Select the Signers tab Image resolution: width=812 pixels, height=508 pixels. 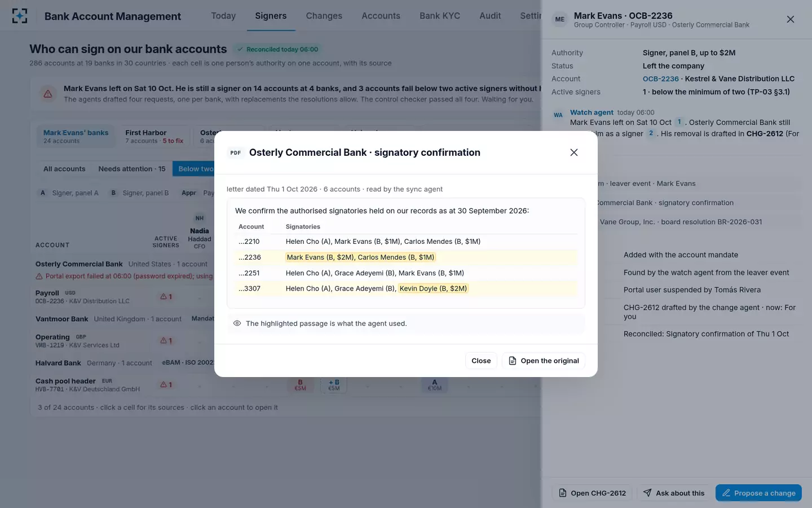point(271,16)
